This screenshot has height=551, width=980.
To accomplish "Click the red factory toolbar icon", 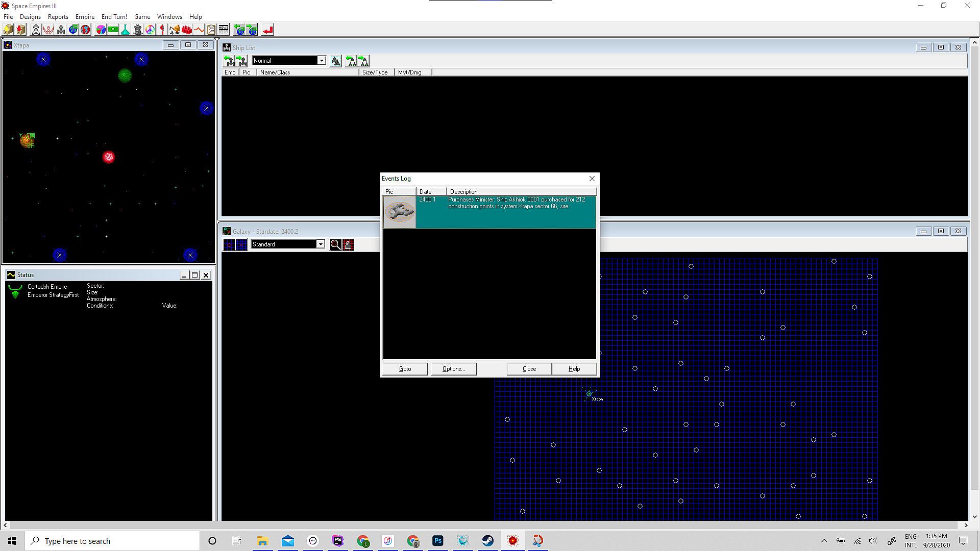I will point(187,30).
